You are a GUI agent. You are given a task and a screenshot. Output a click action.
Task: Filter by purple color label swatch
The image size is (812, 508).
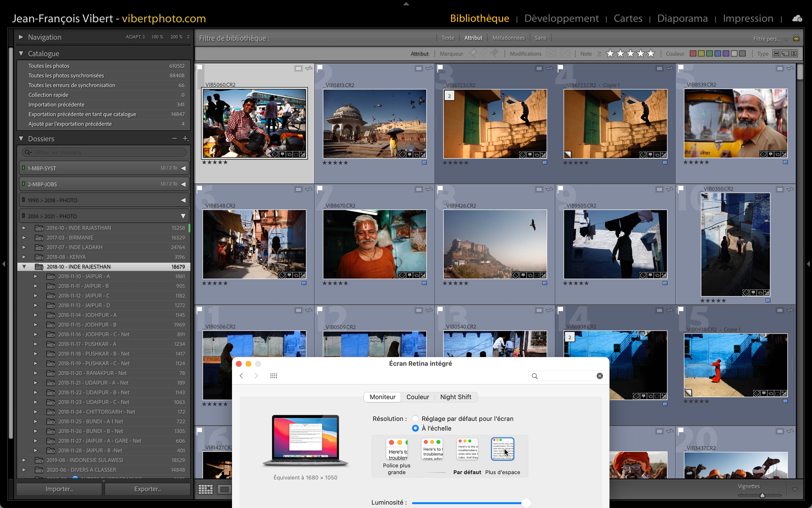tap(726, 53)
